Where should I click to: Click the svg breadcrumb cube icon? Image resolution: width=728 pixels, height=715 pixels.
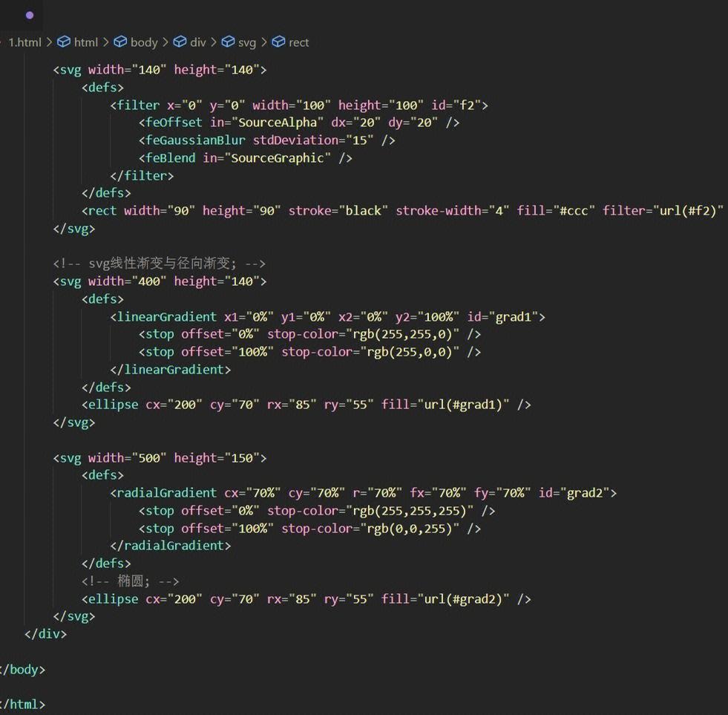pyautogui.click(x=228, y=42)
